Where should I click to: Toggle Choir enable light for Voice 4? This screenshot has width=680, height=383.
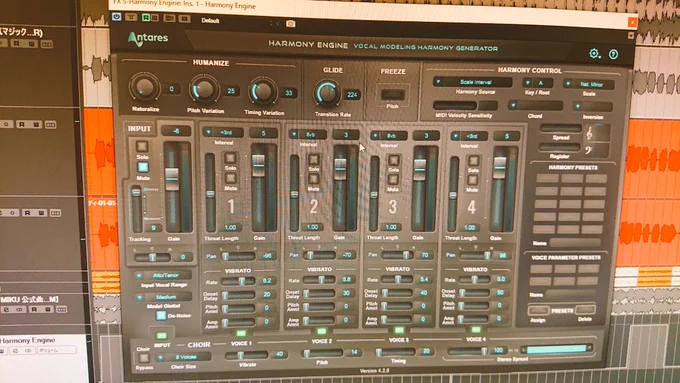coord(476,330)
